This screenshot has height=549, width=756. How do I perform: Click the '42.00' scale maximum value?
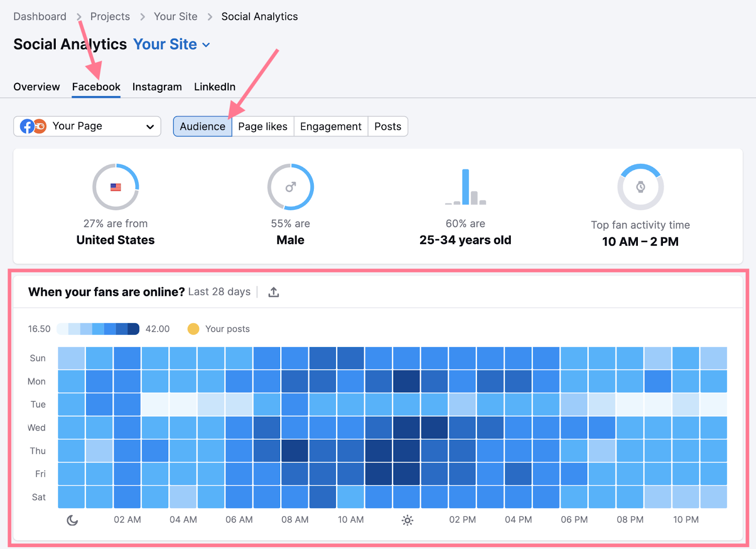coord(157,329)
